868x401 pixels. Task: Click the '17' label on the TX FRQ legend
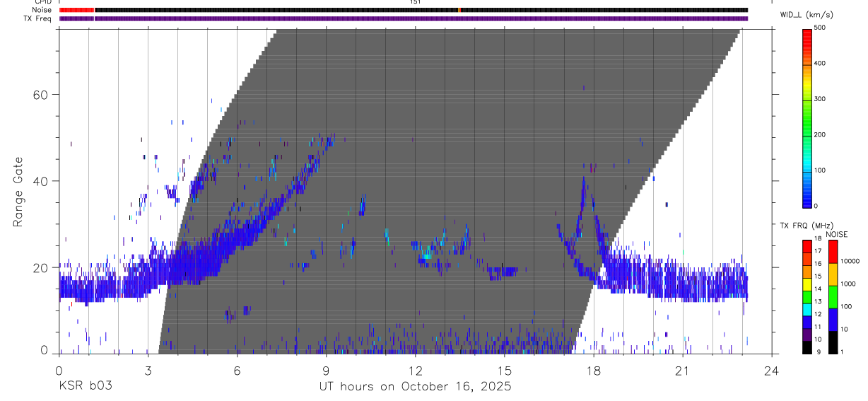(818, 251)
